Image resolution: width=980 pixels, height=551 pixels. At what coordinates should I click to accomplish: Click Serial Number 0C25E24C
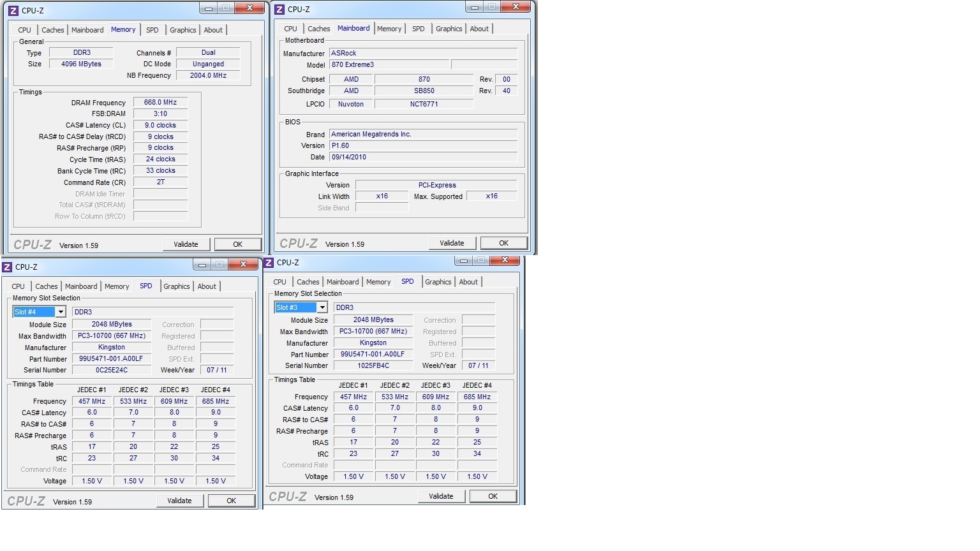(112, 370)
